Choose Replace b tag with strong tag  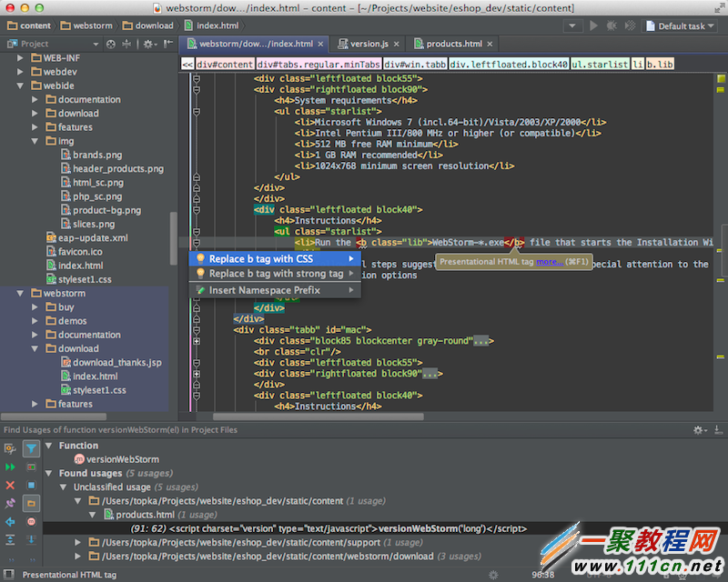coord(275,274)
